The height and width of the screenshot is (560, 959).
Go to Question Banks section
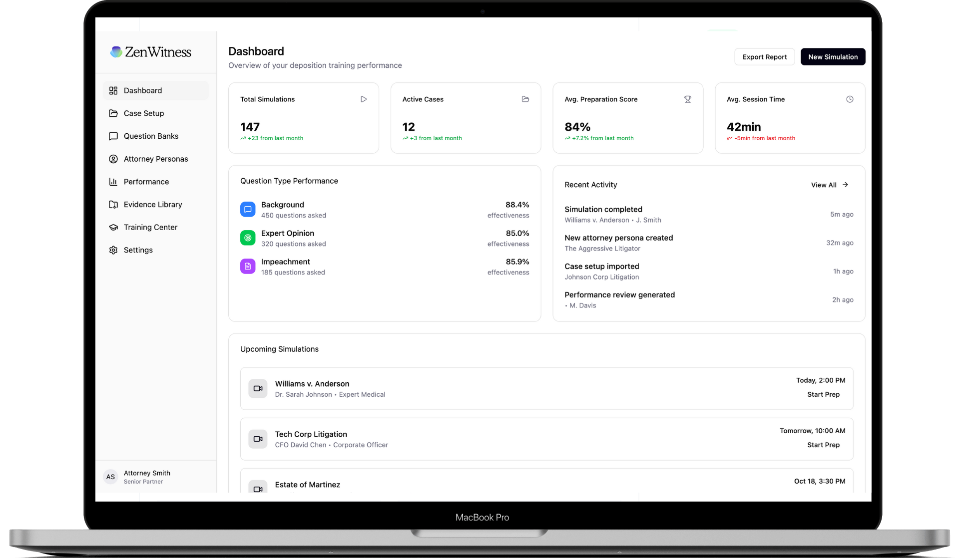click(151, 136)
